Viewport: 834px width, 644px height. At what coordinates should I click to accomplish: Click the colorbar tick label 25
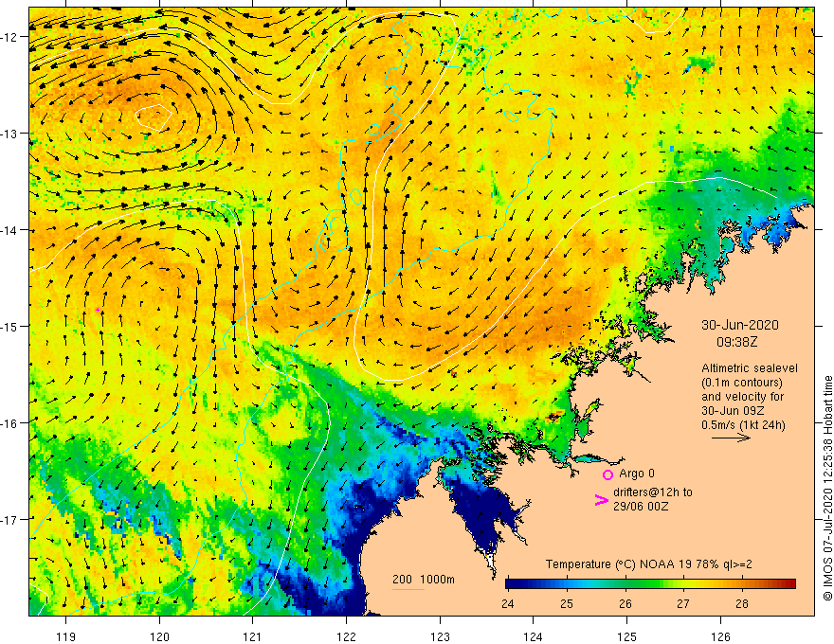point(567,603)
